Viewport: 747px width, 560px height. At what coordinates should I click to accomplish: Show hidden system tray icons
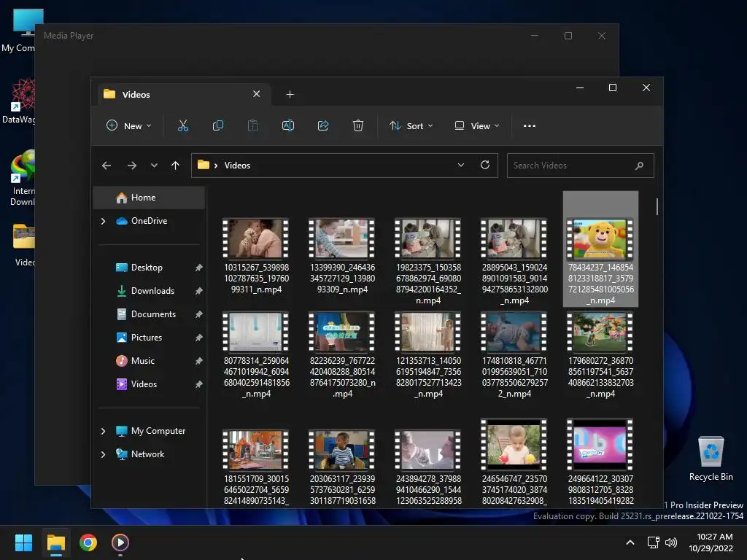630,542
